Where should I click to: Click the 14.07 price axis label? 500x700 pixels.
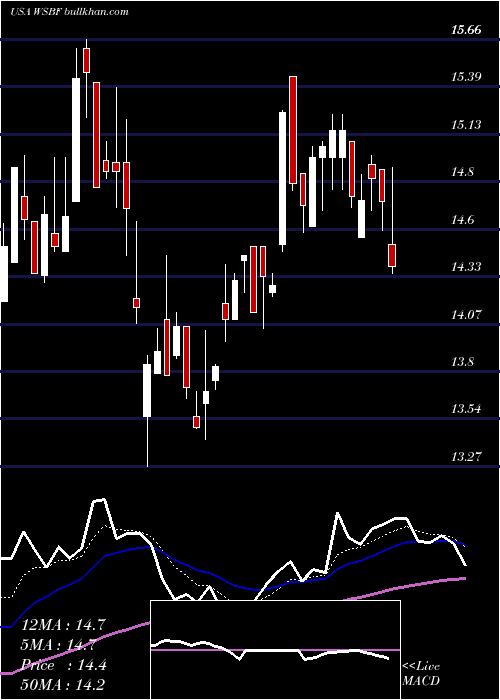(466, 315)
